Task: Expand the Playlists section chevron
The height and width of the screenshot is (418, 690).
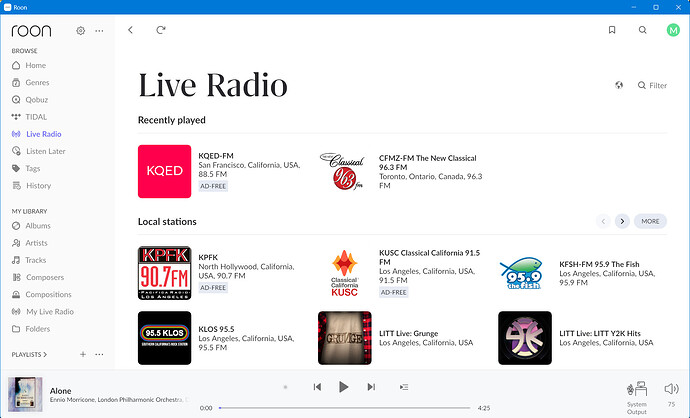Action: click(x=45, y=354)
